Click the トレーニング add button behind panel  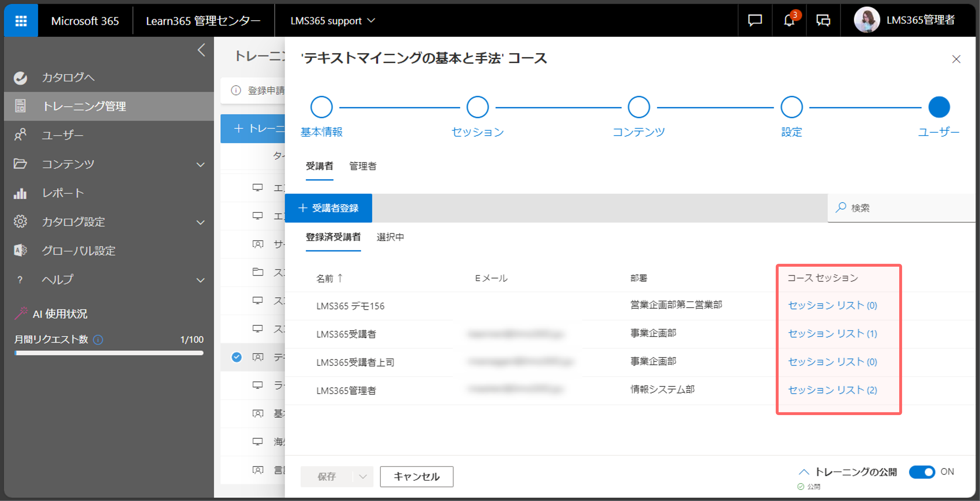[x=253, y=129]
